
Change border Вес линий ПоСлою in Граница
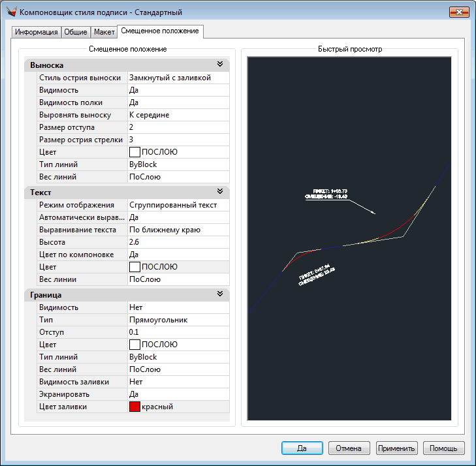[x=178, y=369]
